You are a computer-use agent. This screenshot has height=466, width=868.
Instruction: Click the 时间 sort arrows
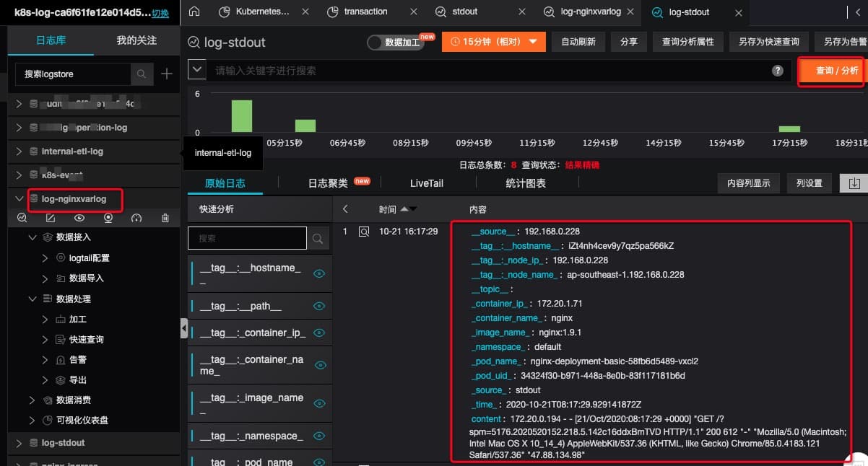tap(409, 209)
